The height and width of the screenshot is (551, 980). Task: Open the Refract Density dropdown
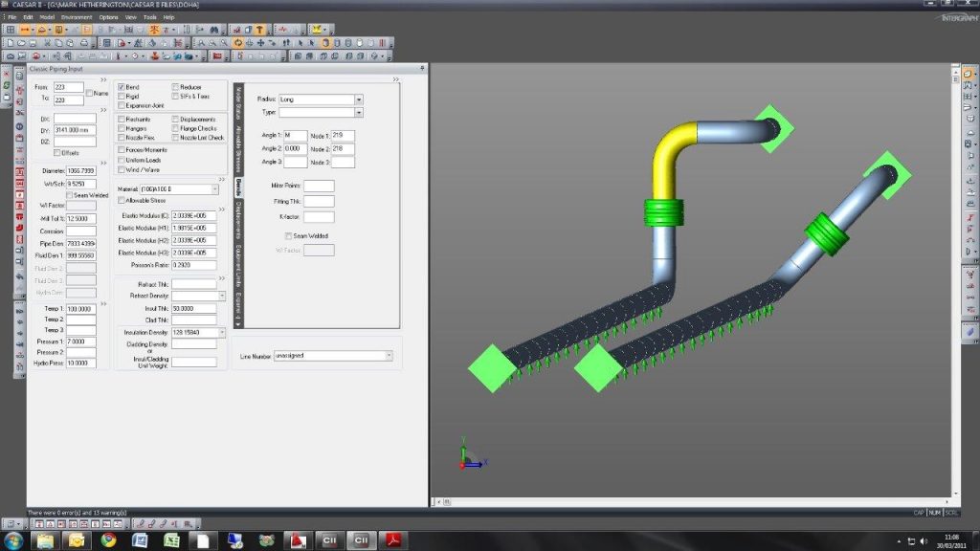tap(221, 296)
